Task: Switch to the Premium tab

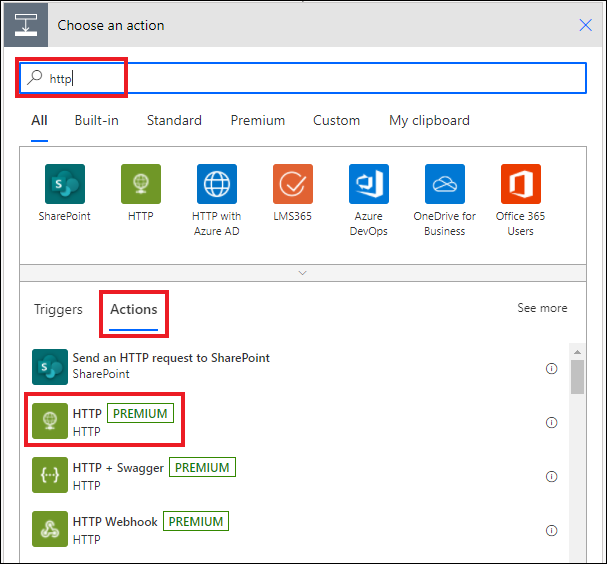Action: [x=258, y=120]
